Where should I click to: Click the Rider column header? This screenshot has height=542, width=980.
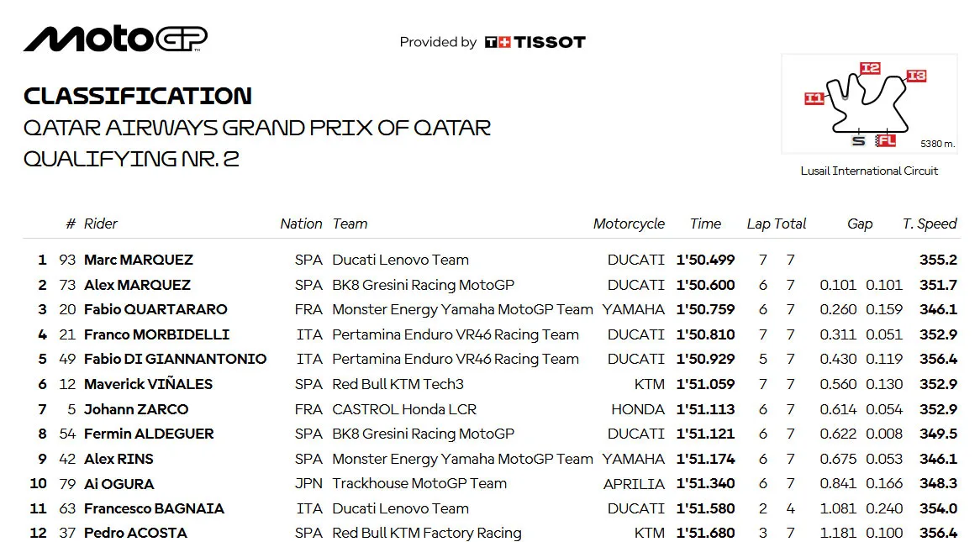(101, 224)
